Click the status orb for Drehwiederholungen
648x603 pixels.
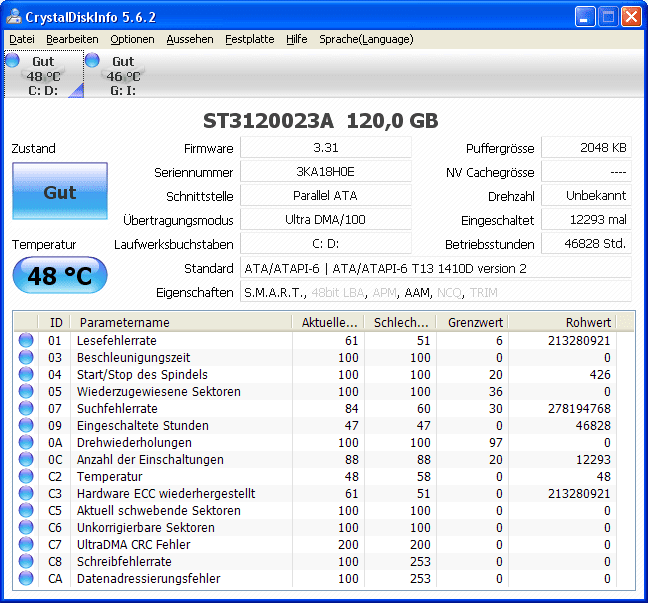(26, 442)
